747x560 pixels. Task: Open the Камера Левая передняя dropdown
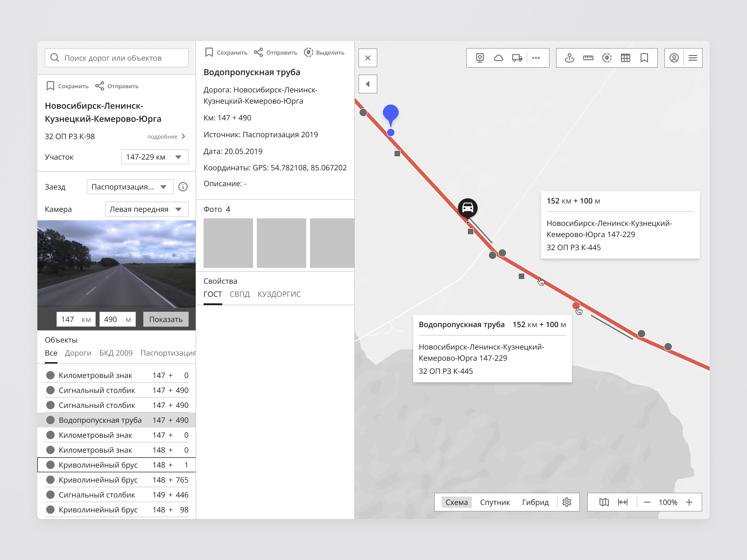coord(147,209)
